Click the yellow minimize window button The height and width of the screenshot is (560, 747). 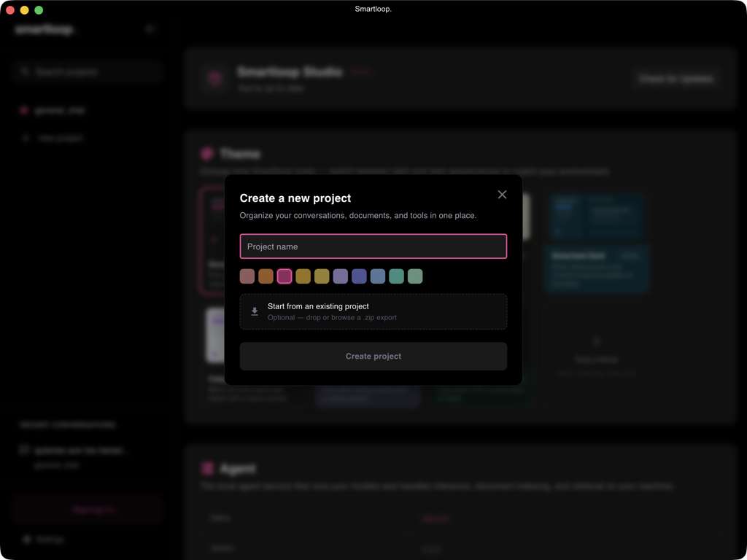tap(25, 10)
